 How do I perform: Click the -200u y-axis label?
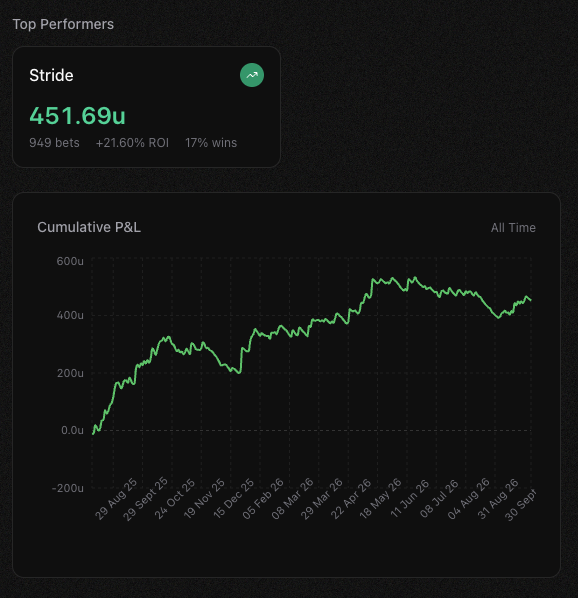point(68,488)
